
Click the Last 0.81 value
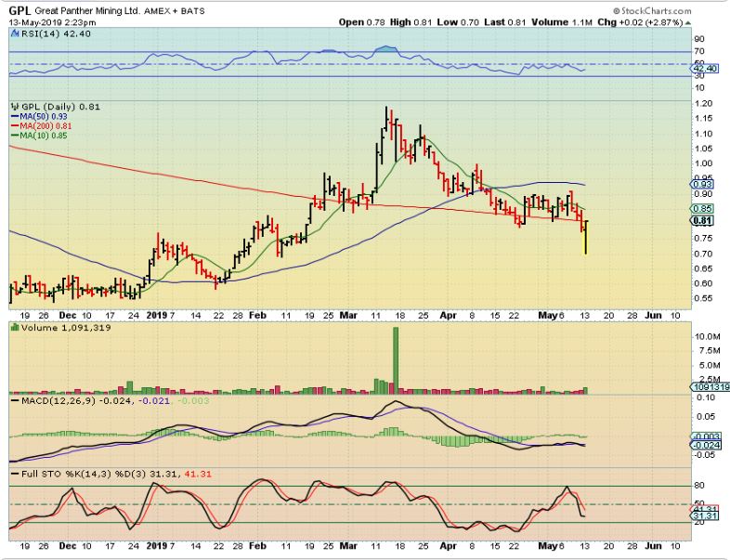tap(504, 22)
